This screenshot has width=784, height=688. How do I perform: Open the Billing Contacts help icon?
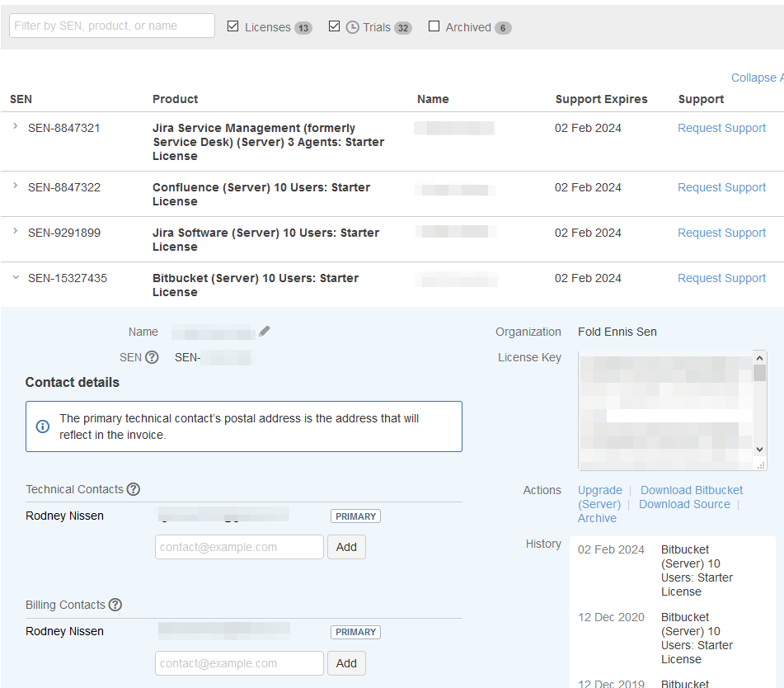(115, 605)
